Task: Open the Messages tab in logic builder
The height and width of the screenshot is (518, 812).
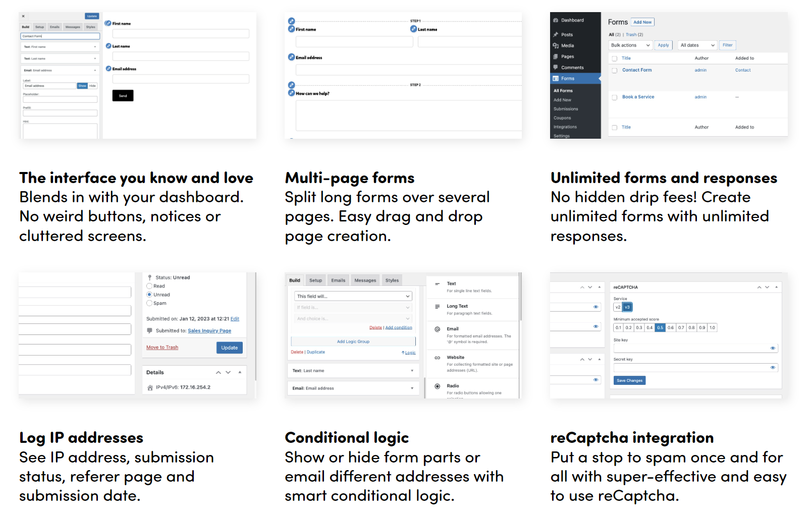Action: pos(365,280)
